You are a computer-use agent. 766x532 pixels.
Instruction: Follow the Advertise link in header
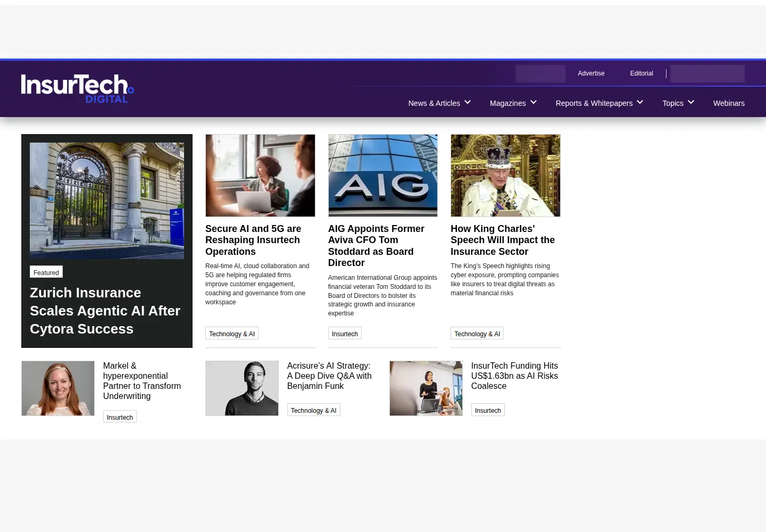coord(591,73)
